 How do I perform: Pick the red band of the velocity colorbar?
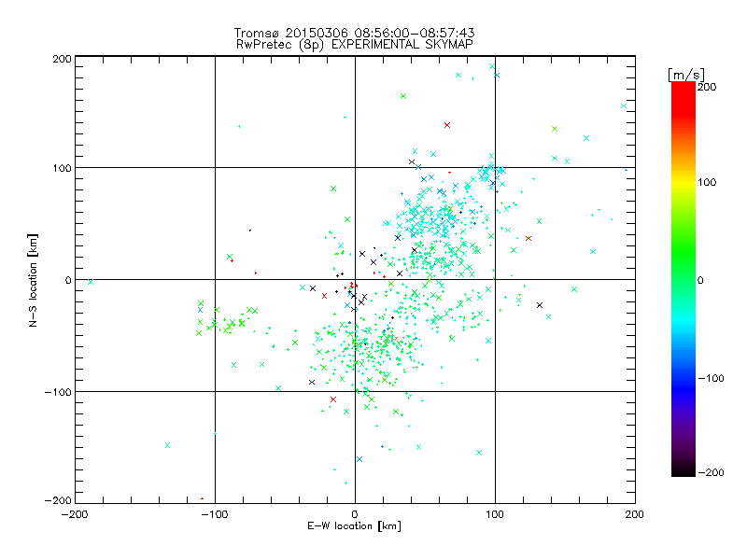(684, 98)
